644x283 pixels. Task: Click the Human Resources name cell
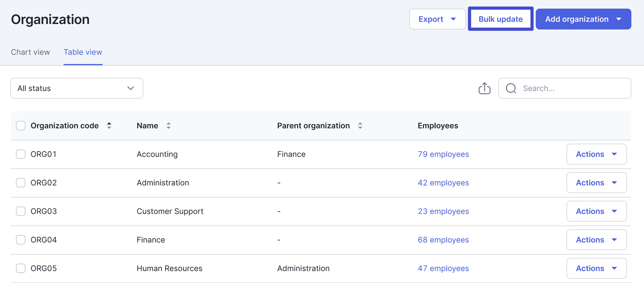170,268
